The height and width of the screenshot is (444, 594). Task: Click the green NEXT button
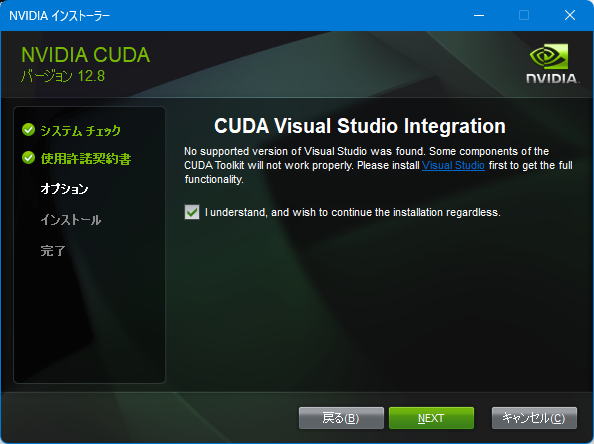tap(431, 418)
